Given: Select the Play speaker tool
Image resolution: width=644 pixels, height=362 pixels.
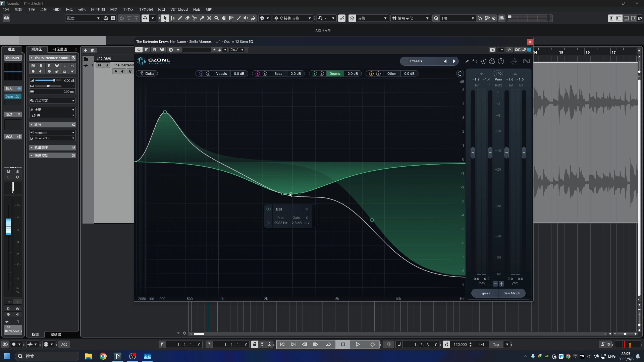Looking at the screenshot, I should [x=246, y=18].
